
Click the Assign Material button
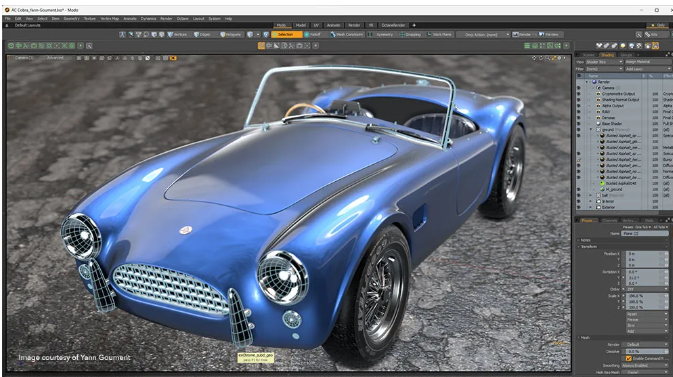pyautogui.click(x=647, y=62)
